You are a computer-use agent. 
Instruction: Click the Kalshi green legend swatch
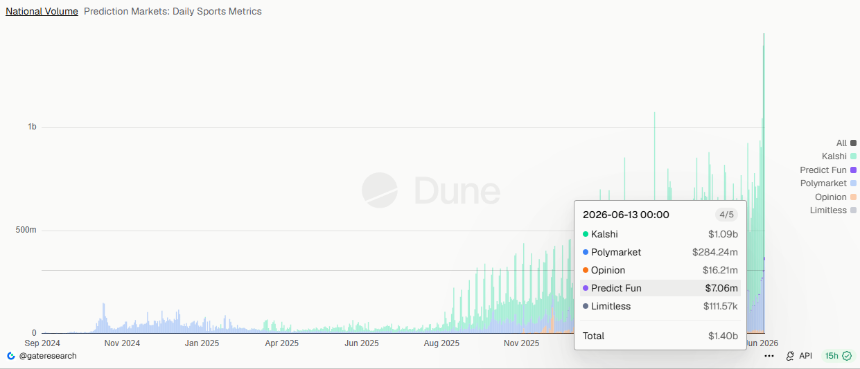pos(853,156)
